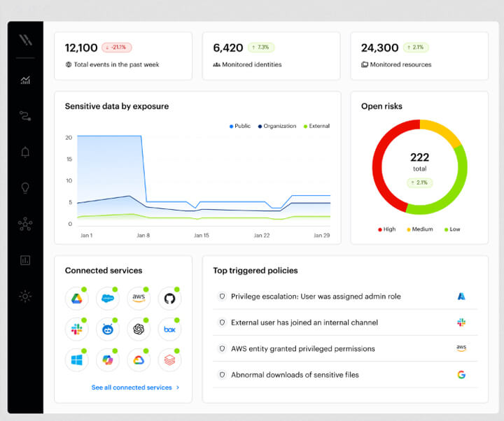This screenshot has height=421, width=504.
Task: Open the analytics chart icon in sidebar
Action: tap(25, 80)
